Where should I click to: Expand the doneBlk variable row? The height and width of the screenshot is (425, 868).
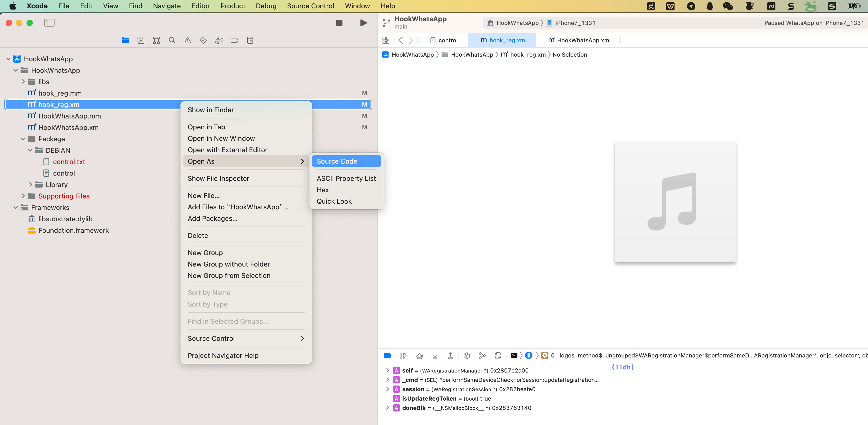(387, 408)
